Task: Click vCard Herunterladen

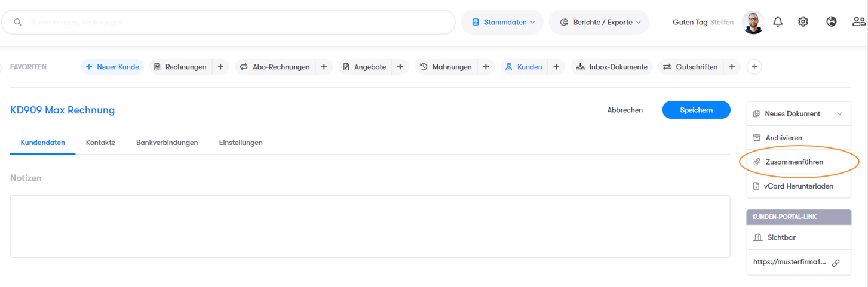Action: click(x=799, y=186)
